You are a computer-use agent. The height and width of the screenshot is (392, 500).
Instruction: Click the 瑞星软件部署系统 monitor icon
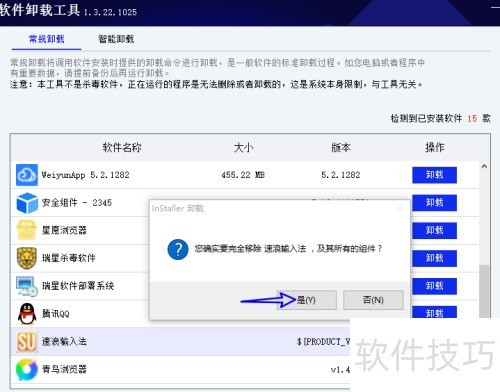click(27, 286)
